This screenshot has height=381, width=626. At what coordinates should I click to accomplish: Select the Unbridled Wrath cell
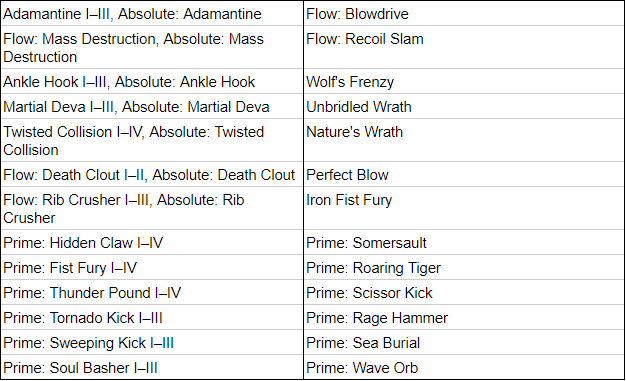[x=464, y=107]
